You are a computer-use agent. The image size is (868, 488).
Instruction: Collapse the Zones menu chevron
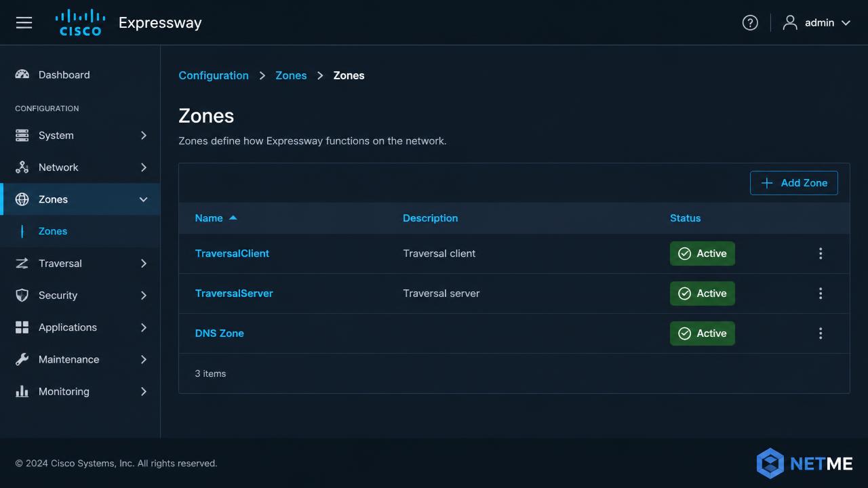[x=144, y=199]
